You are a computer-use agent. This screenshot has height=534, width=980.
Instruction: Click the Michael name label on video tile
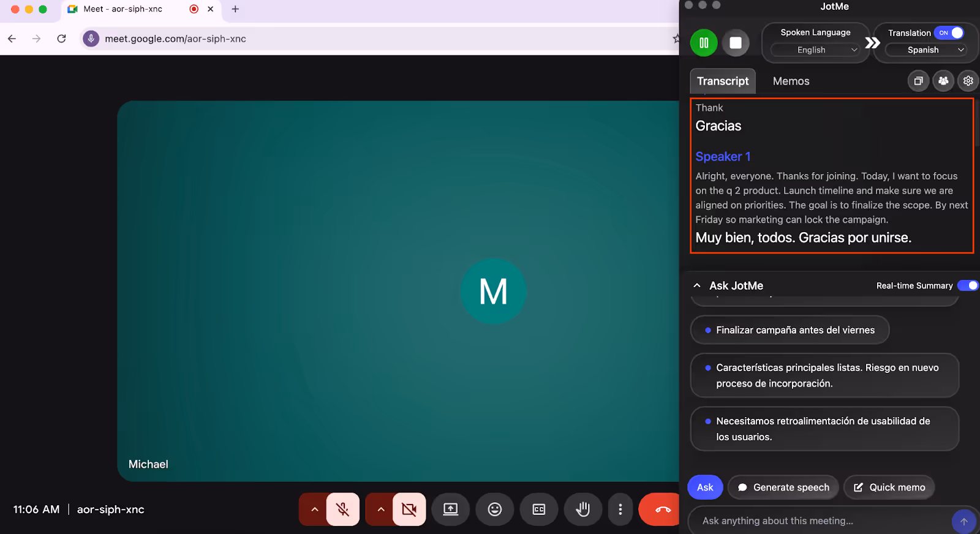(148, 464)
